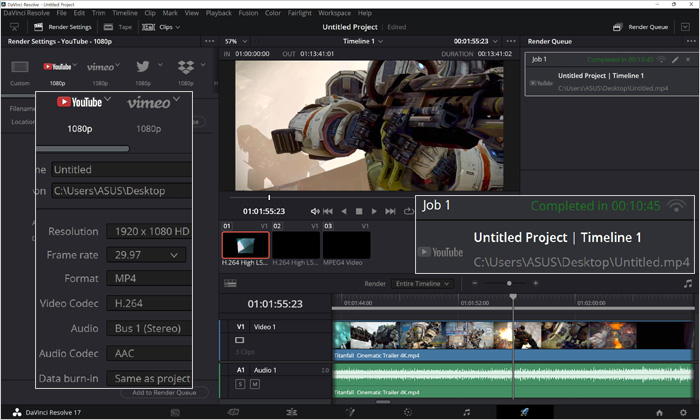700x420 pixels.
Task: Open the Timeline 1 selector dropdown
Action: [380, 41]
